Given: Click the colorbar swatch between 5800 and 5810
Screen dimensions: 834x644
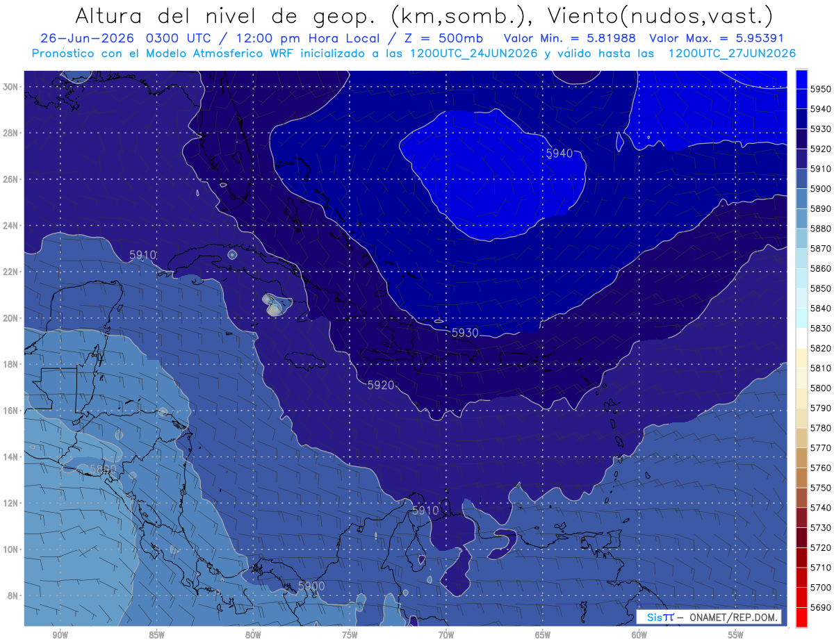Looking at the screenshot, I should (x=801, y=377).
